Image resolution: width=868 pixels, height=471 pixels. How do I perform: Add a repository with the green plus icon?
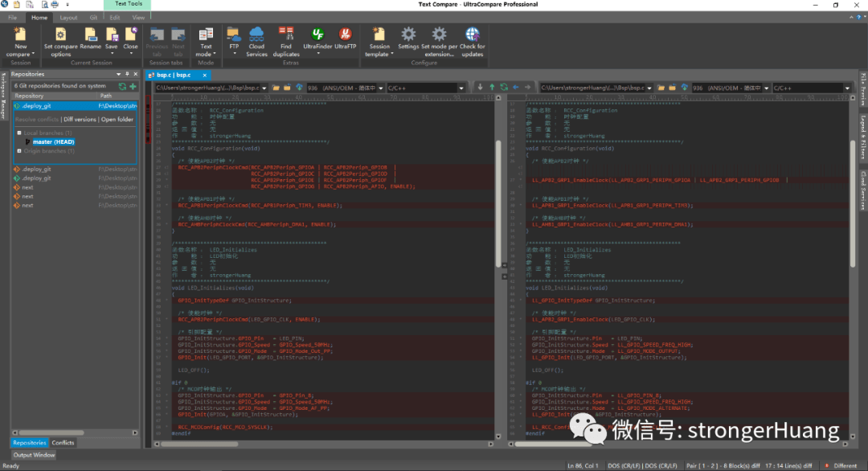pos(133,86)
